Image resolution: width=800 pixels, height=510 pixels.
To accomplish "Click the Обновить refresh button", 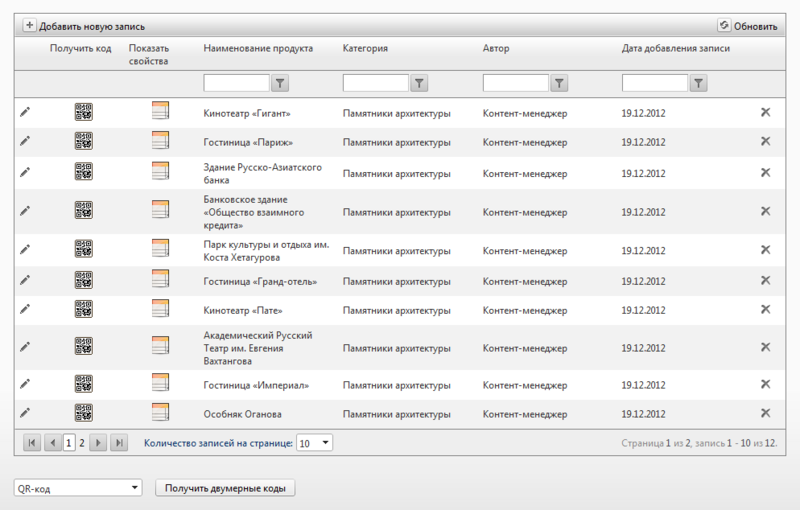I will coord(747,26).
